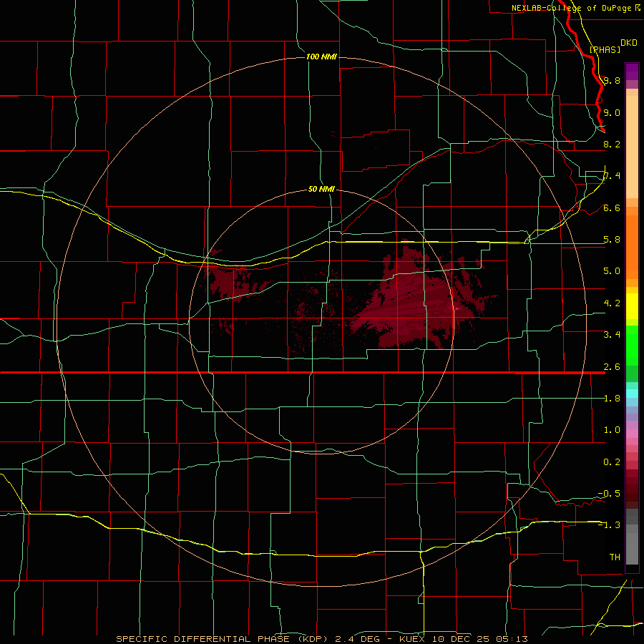Screen dimensions: 644x644
Task: Pick the pink segment of the color bar
Action: (x=632, y=434)
